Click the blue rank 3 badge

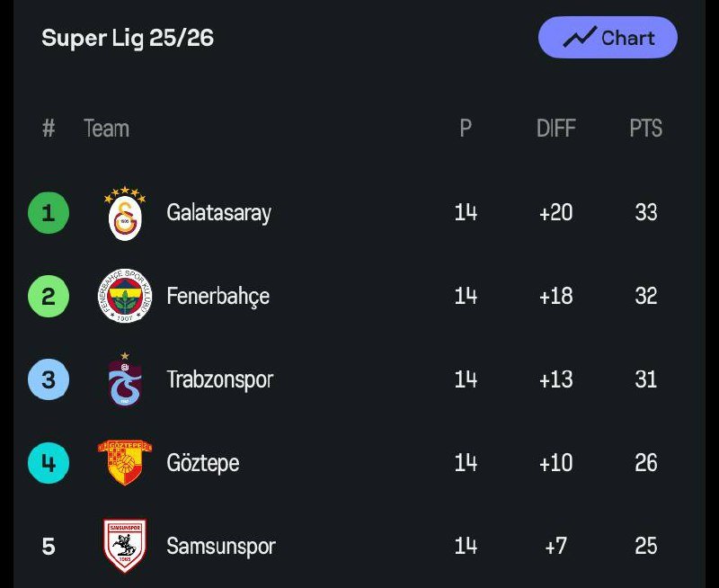tap(49, 379)
